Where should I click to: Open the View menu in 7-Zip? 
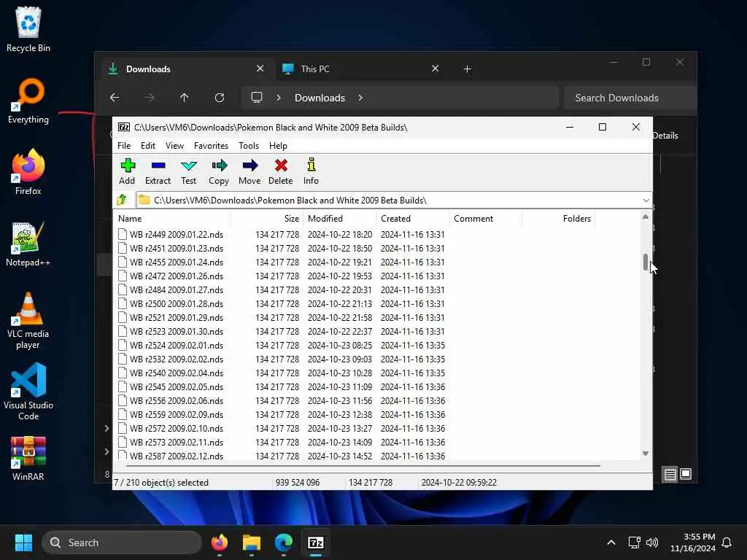pyautogui.click(x=175, y=146)
